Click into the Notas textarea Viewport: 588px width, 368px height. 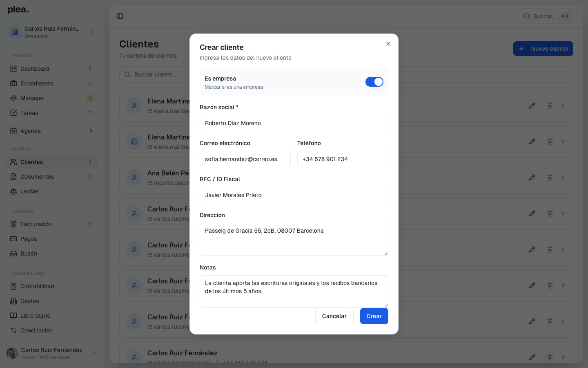pos(294,292)
